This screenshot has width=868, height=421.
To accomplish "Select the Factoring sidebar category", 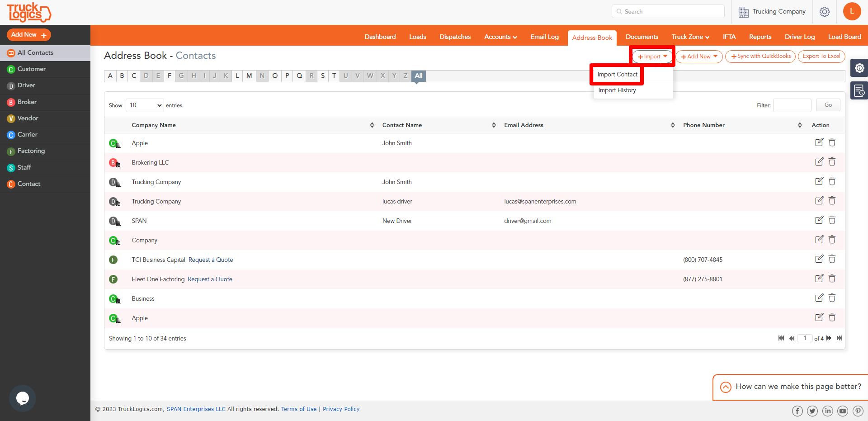I will tap(30, 151).
